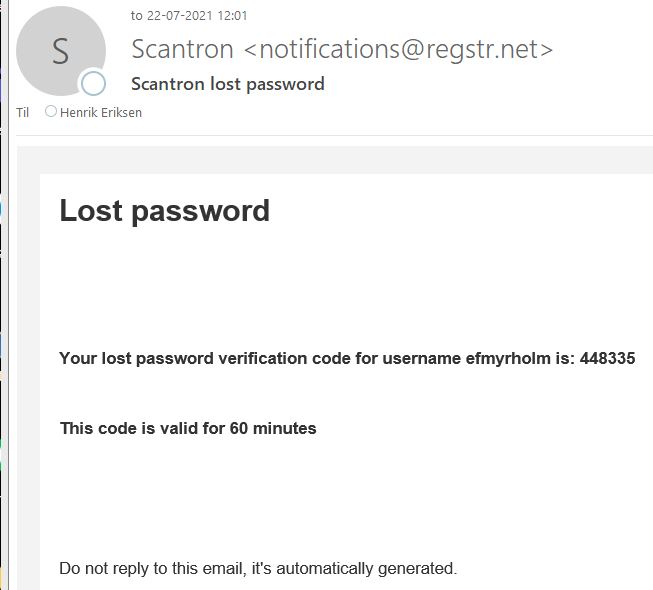
Task: Click the presence indicator beside Henrik Eriksen
Action: click(x=51, y=112)
